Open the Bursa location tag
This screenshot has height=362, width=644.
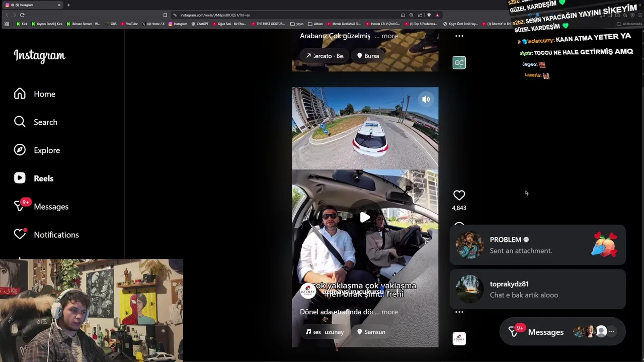tap(368, 56)
